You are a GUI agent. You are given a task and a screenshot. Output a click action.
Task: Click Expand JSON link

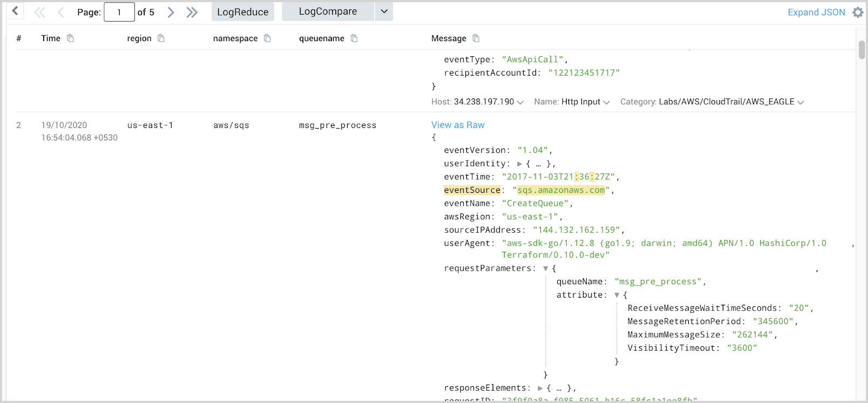click(x=816, y=12)
